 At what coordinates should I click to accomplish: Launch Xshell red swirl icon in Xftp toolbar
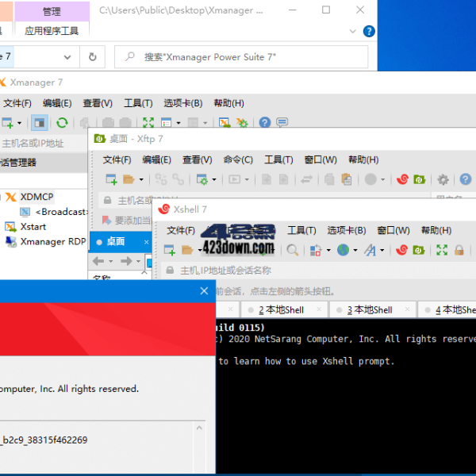[402, 179]
